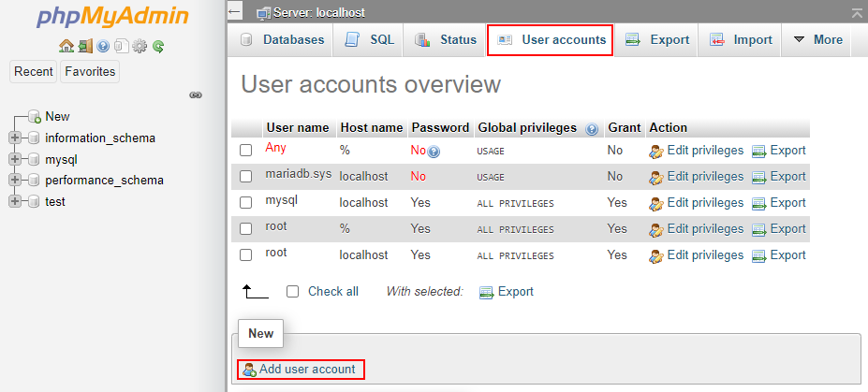Image resolution: width=868 pixels, height=392 pixels.
Task: Click the red Any user name
Action: tap(275, 148)
